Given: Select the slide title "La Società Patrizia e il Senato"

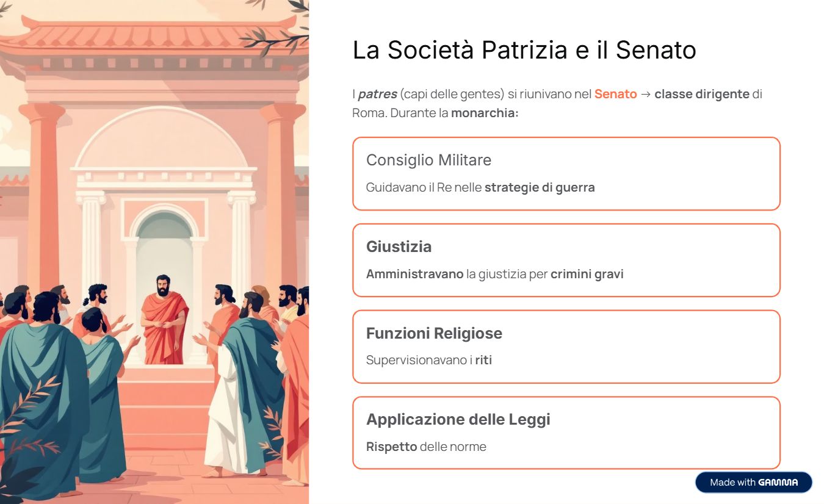Looking at the screenshot, I should pos(524,50).
